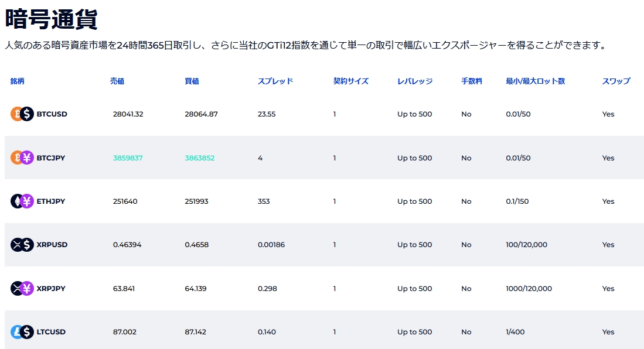Click XRPJPY spread value 0.298
Image resolution: width=644 pixels, height=349 pixels.
tap(267, 289)
